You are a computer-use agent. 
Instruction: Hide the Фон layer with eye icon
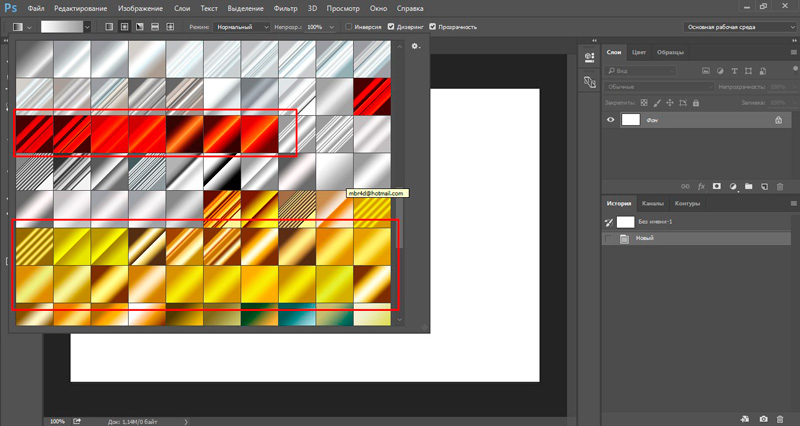611,119
